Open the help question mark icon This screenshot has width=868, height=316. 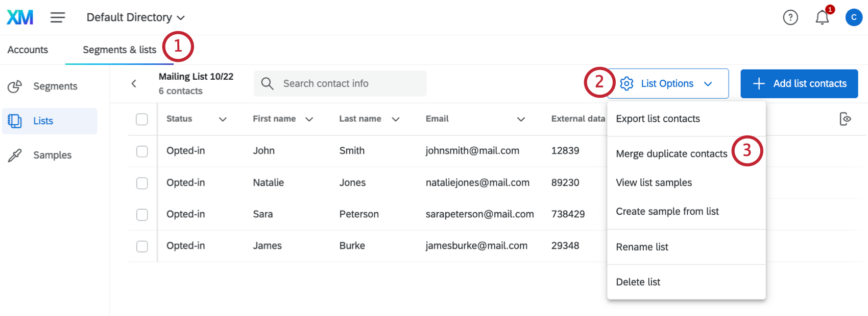790,17
